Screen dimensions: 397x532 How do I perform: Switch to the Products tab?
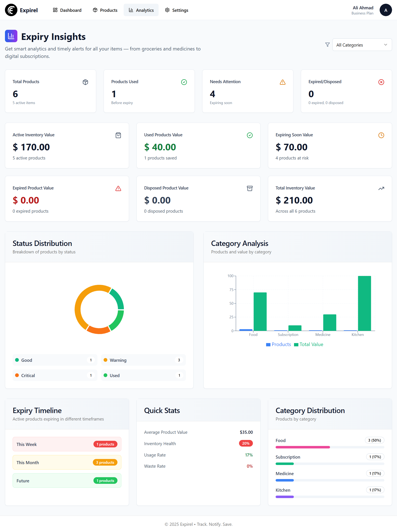105,10
